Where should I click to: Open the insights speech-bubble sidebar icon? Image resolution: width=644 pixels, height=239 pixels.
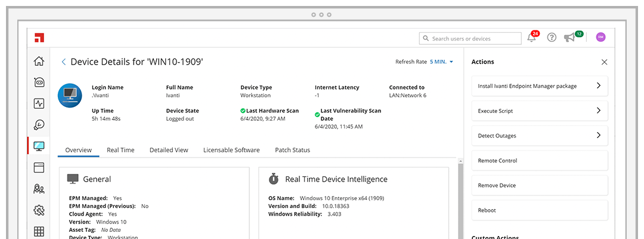[x=39, y=125]
